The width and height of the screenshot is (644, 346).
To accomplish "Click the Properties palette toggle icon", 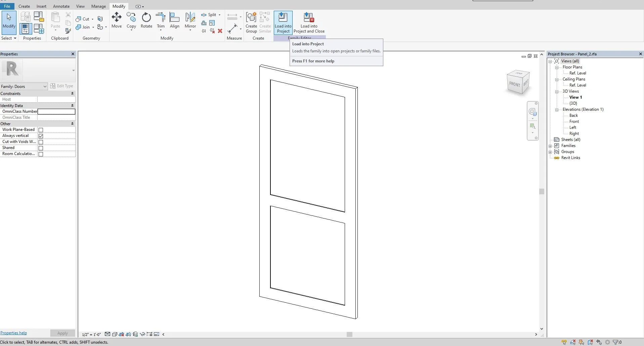I will point(26,29).
